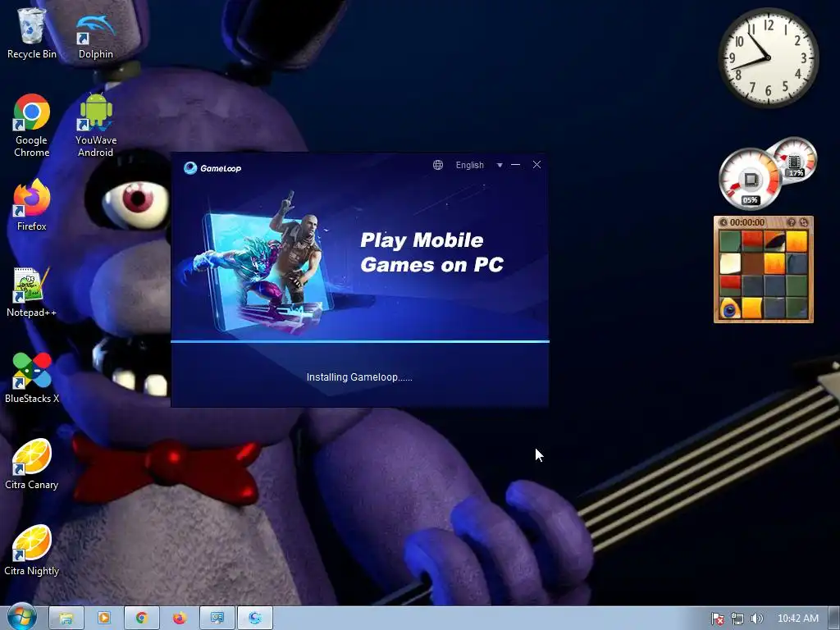Open the network tray icon

point(737,619)
